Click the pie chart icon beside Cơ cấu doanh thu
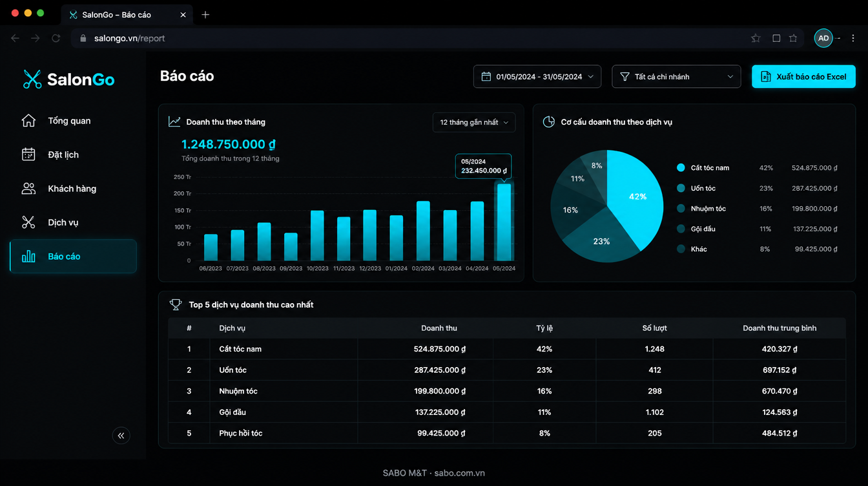 click(x=549, y=121)
